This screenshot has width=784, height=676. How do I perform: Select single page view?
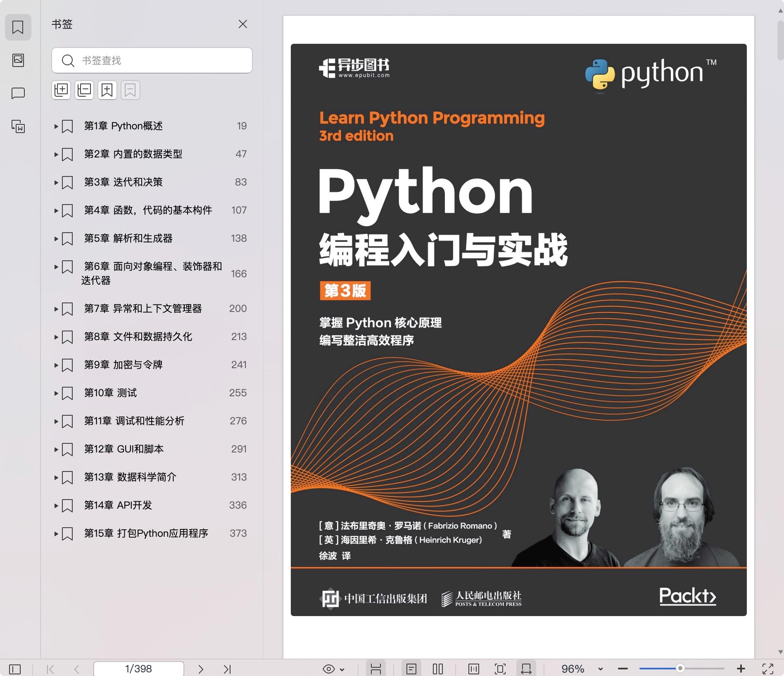tap(411, 669)
